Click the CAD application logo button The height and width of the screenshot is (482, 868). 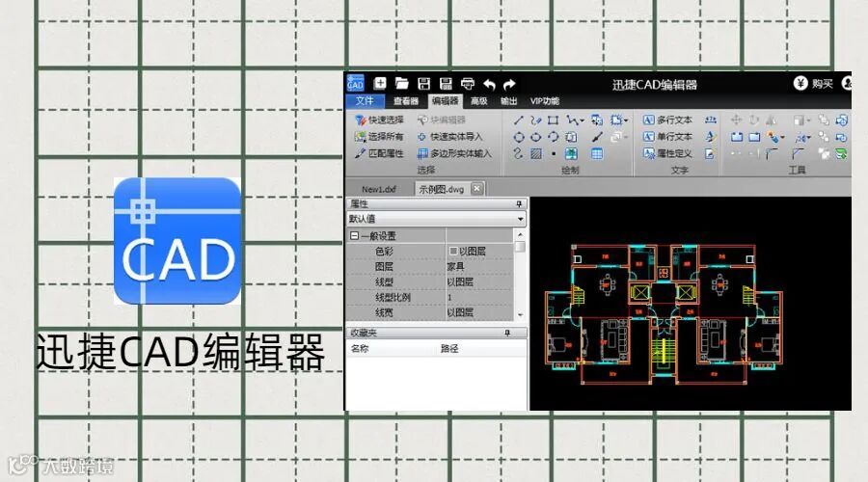(355, 84)
